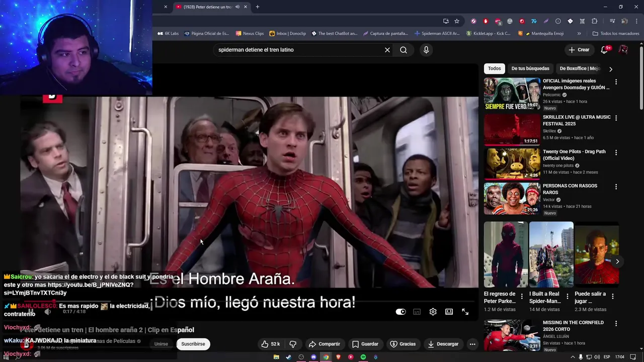Image resolution: width=644 pixels, height=362 pixels.
Task: Open Steam from the taskbar
Action: tap(288, 357)
